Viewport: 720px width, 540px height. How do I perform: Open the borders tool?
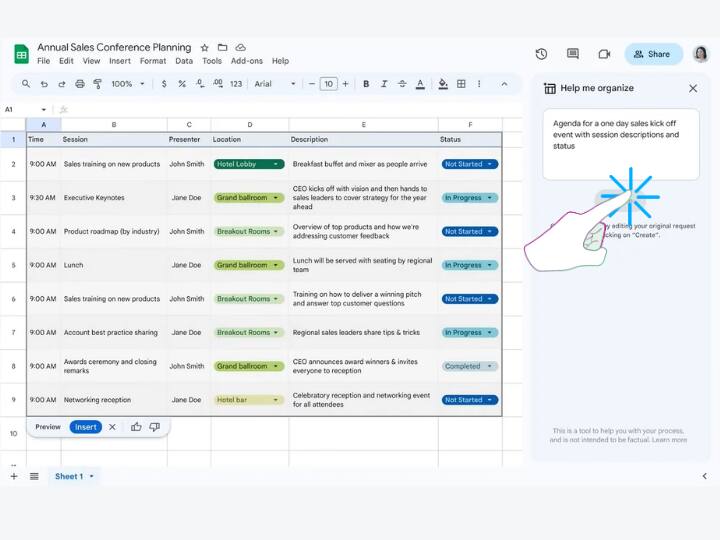tap(461, 84)
